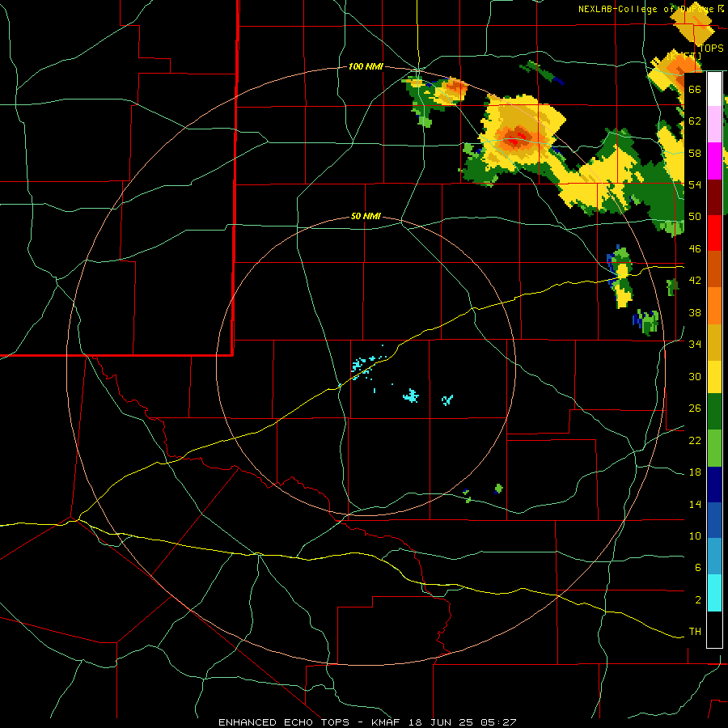Click the legend value '66'

tap(695, 89)
